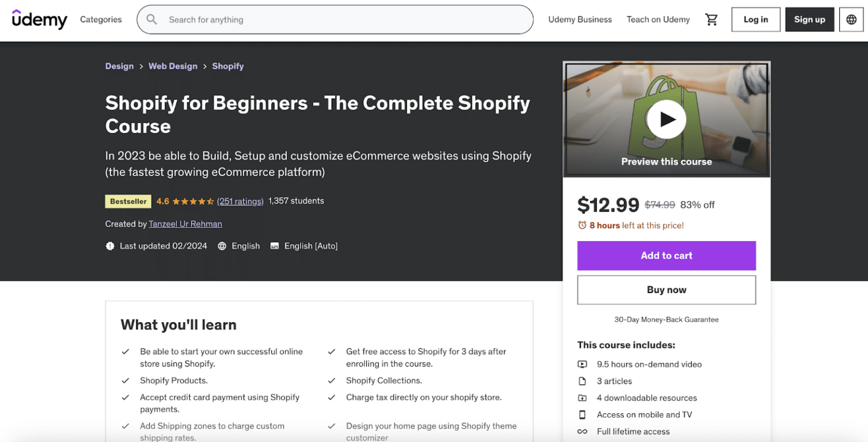Click the Buy now button
The image size is (868, 442).
tap(666, 290)
